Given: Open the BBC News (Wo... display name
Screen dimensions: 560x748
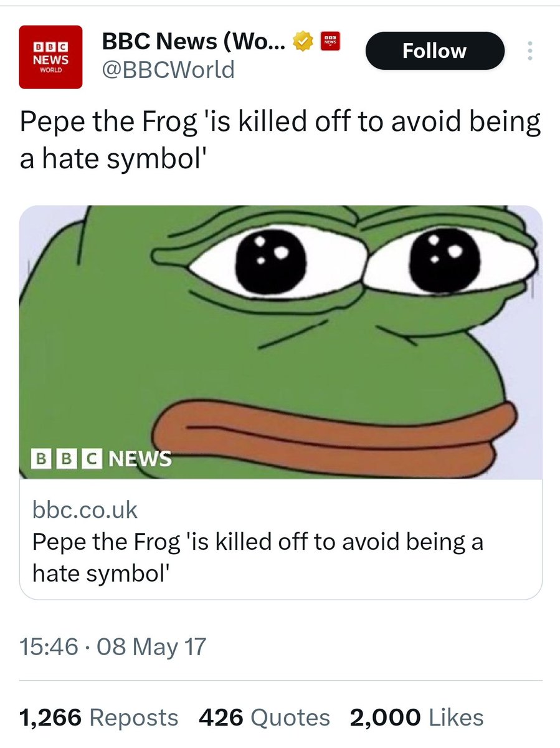Looking at the screenshot, I should [x=193, y=42].
